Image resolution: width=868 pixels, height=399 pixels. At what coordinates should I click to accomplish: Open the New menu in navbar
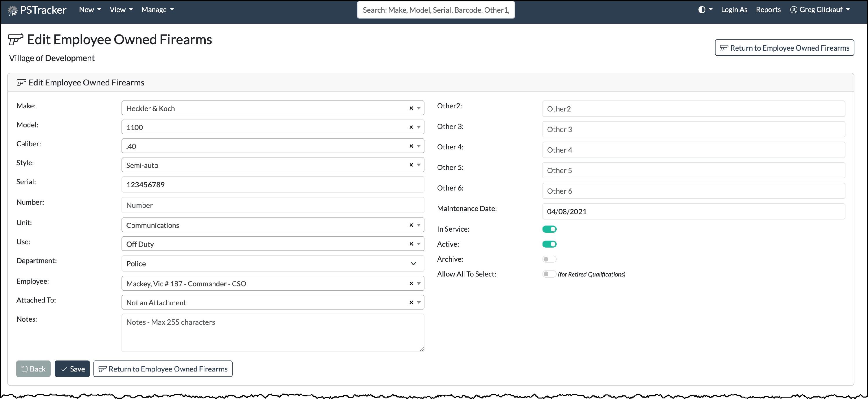(x=90, y=10)
